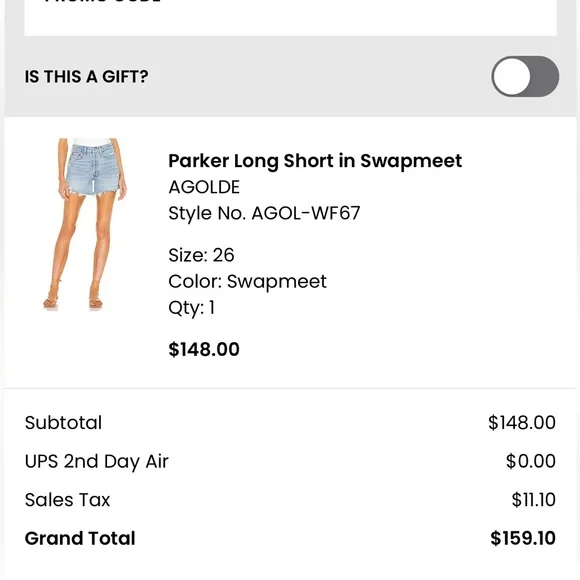Tap the Sales Tax label
This screenshot has height=580, width=580.
point(67,500)
